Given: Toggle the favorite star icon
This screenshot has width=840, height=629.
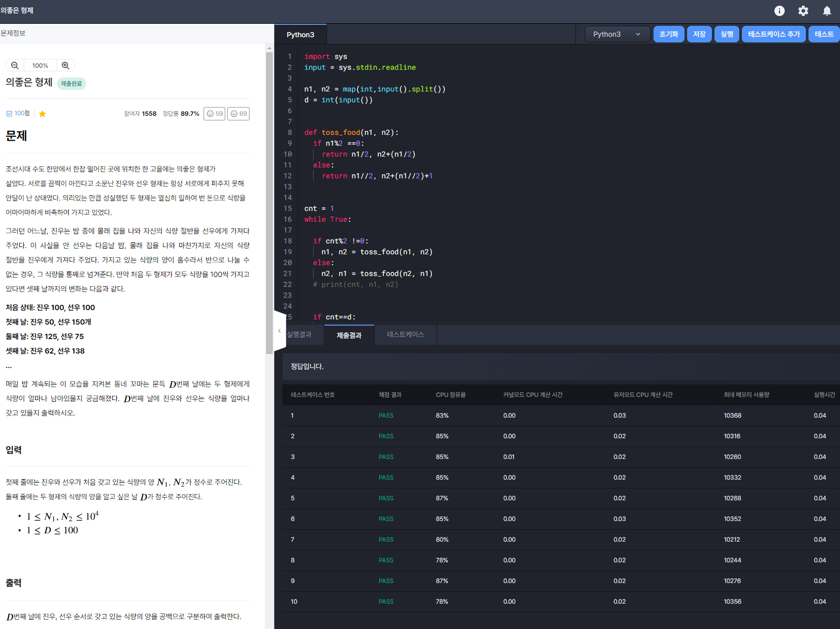Looking at the screenshot, I should click(42, 114).
